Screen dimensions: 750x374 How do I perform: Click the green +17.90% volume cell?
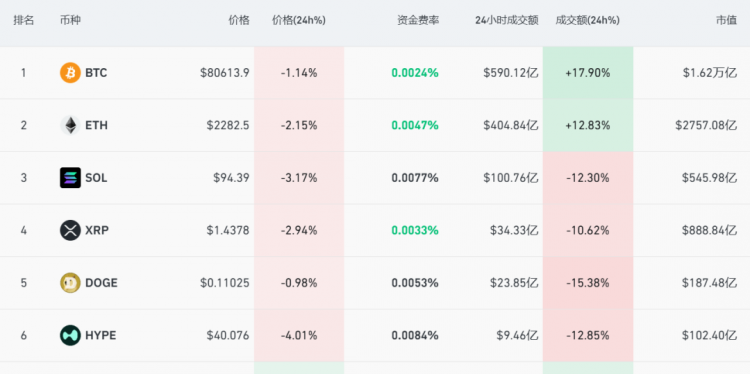(x=588, y=73)
